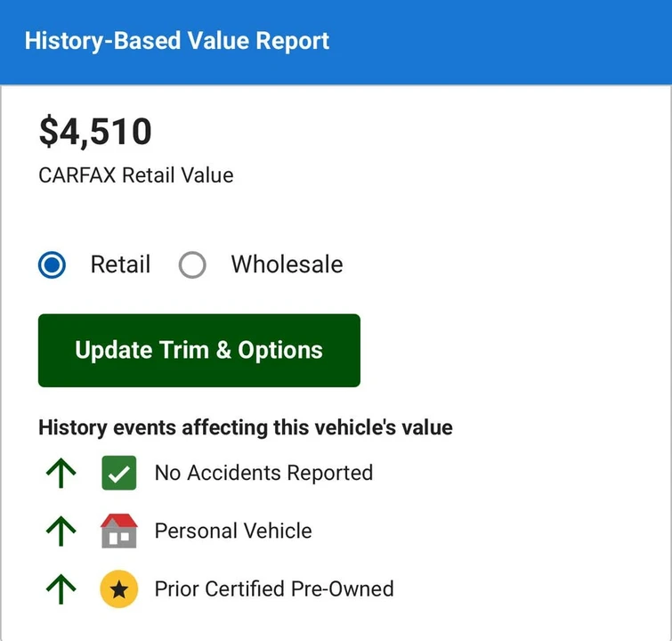Click the up arrow beside Prior Certified Pre-Owned

(x=61, y=589)
